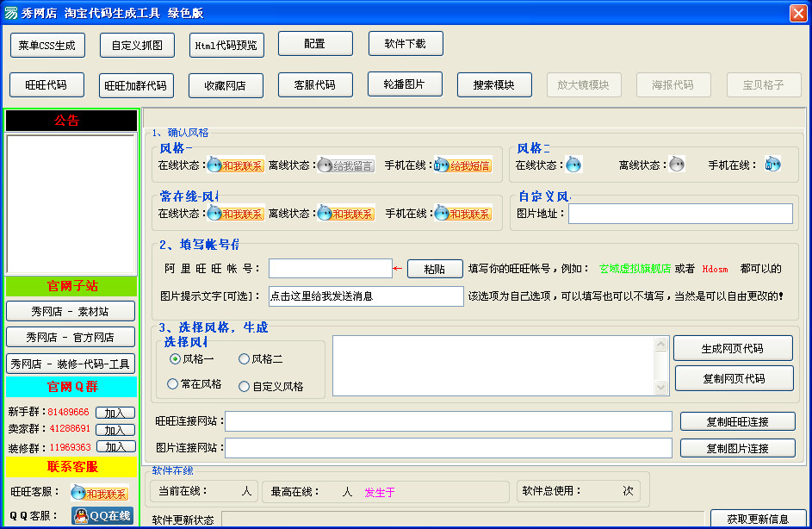Click 获取更新信息 button
The image size is (812, 529).
pyautogui.click(x=758, y=519)
